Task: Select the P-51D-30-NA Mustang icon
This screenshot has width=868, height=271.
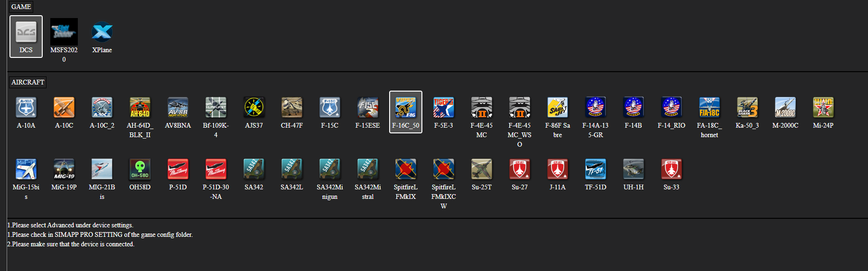Action: pyautogui.click(x=216, y=169)
